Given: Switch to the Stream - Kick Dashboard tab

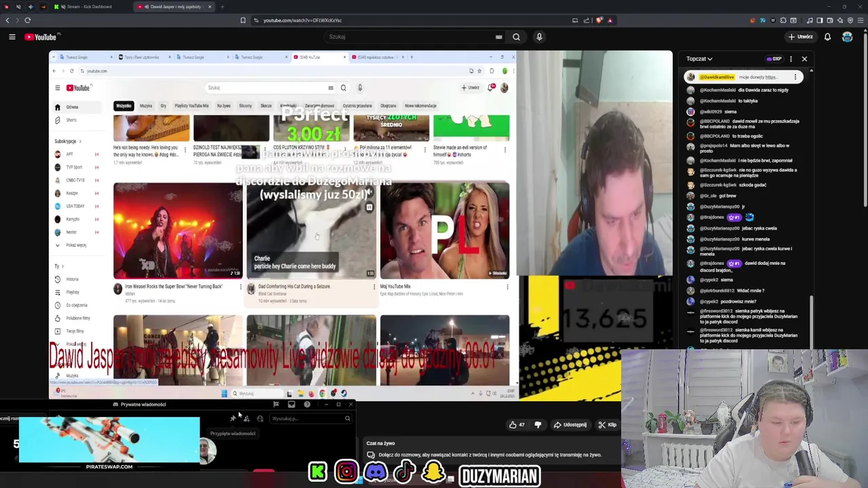Looking at the screenshot, I should click(90, 7).
